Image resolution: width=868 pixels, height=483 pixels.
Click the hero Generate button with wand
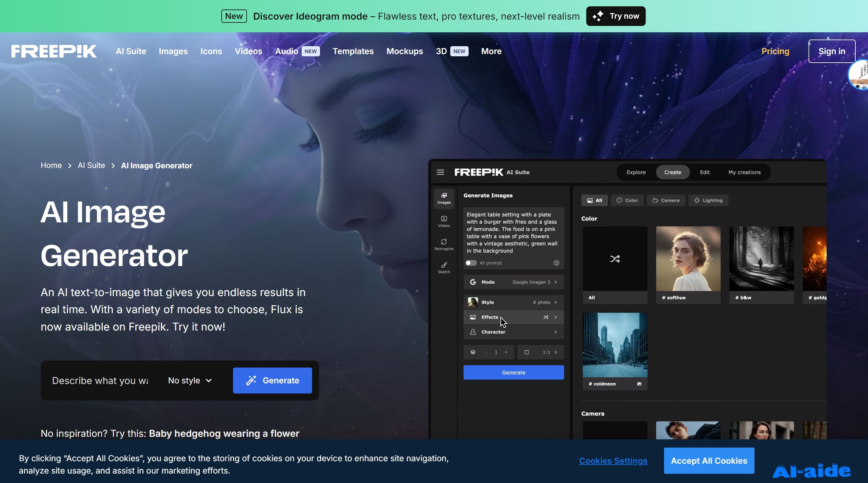pyautogui.click(x=272, y=380)
